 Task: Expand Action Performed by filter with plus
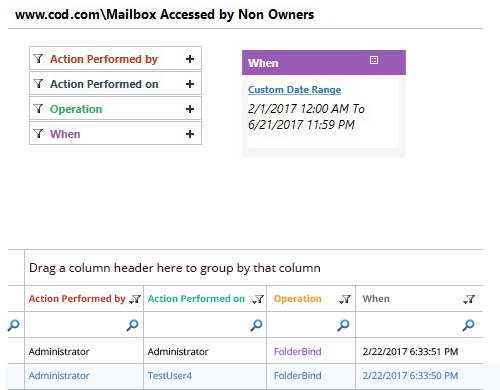point(190,59)
